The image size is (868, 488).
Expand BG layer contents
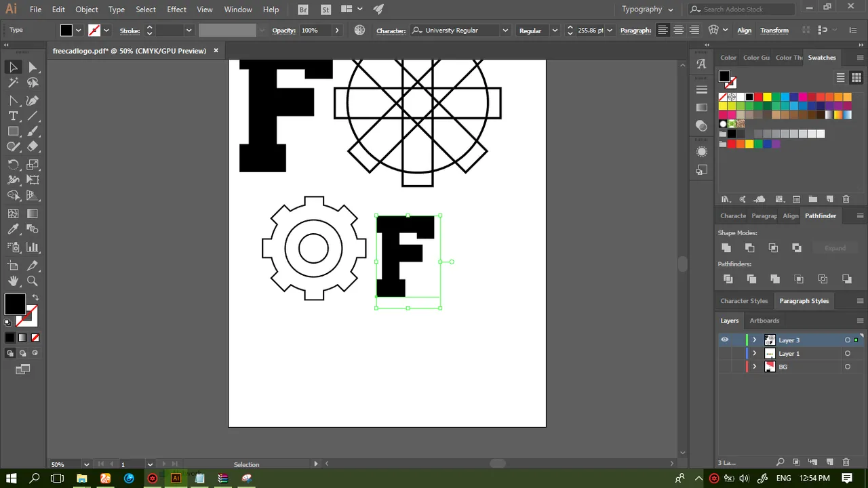[754, 367]
